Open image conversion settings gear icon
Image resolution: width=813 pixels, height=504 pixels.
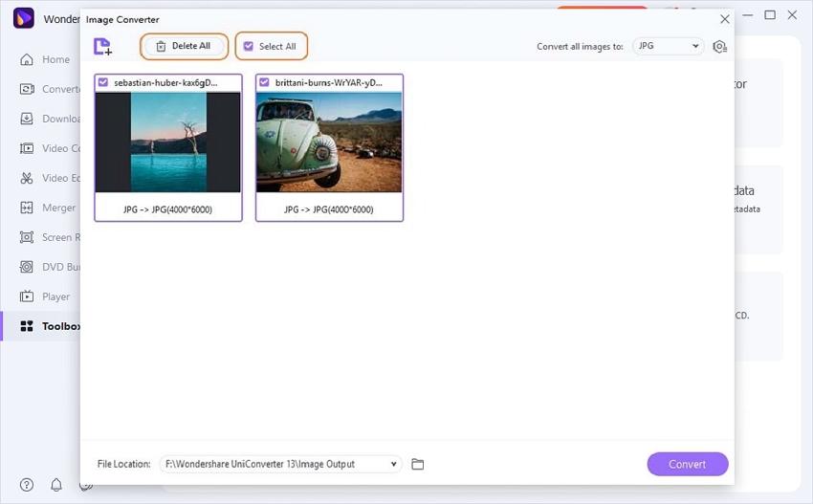[x=719, y=47]
